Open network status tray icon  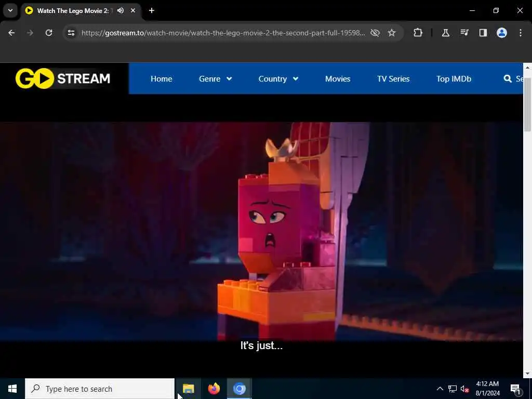click(453, 389)
